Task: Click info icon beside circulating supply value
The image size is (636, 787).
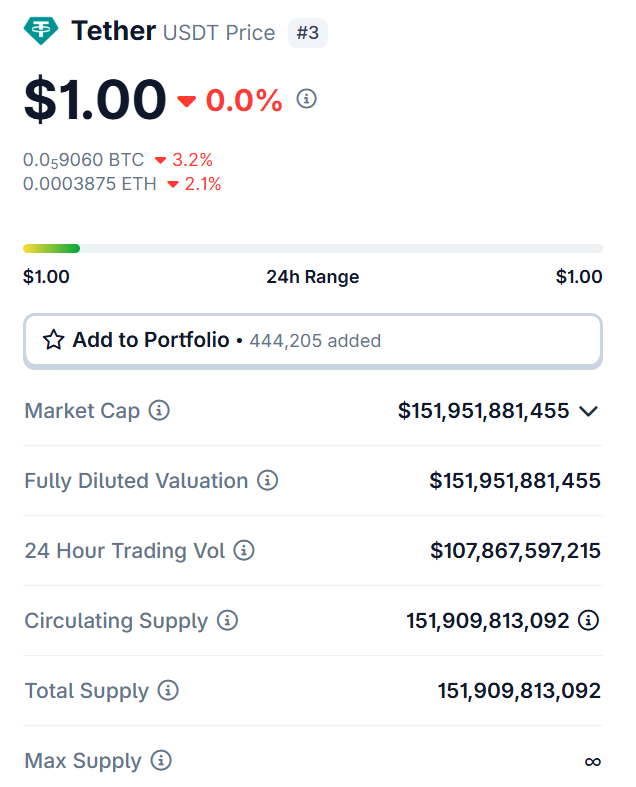Action: (x=588, y=620)
